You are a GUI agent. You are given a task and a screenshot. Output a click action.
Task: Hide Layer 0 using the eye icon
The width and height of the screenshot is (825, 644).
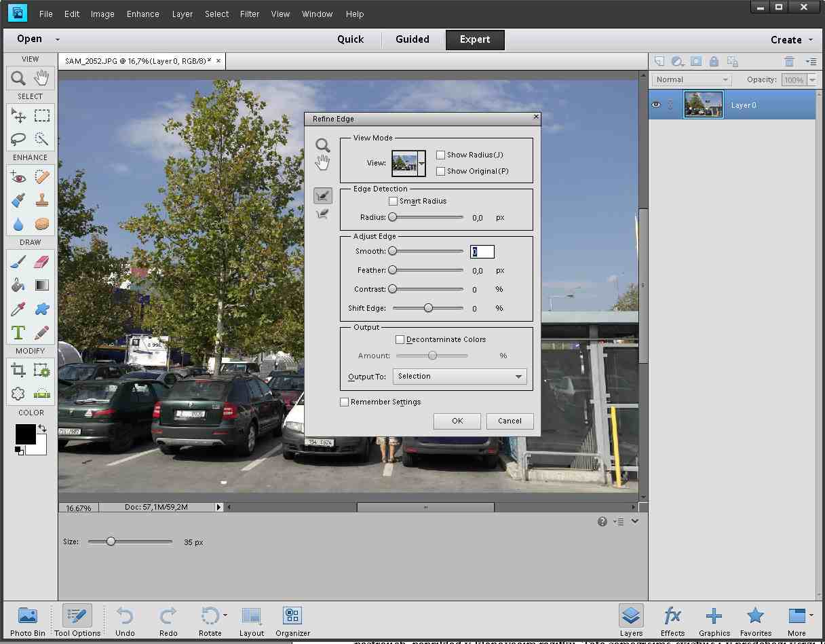click(656, 105)
